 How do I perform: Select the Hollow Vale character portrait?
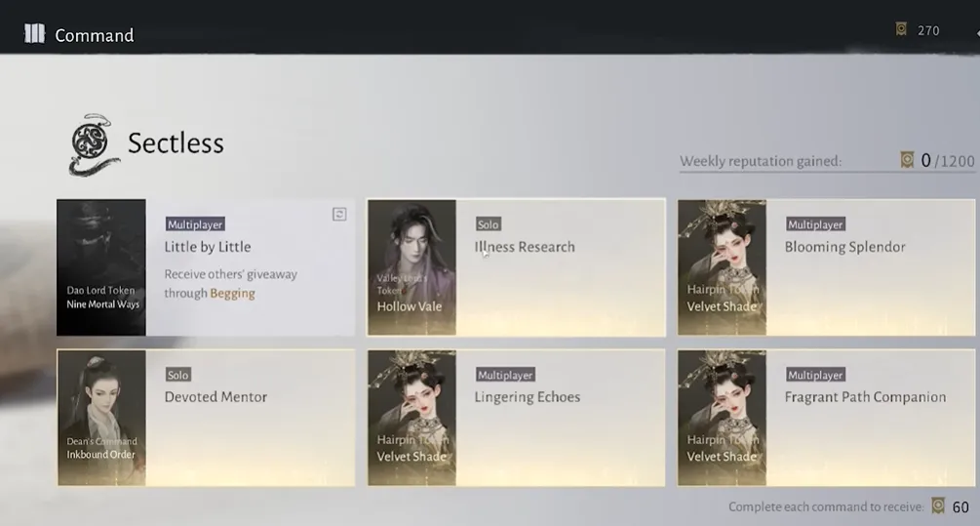(412, 267)
